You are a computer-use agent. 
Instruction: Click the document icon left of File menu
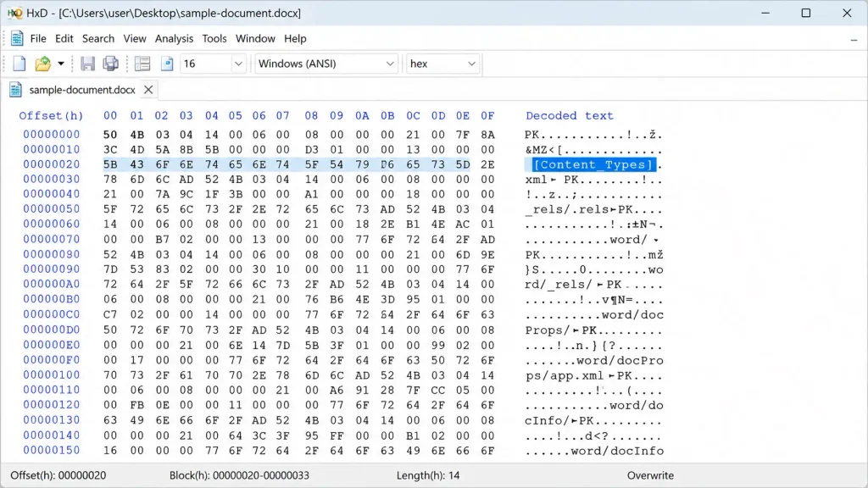[x=17, y=38]
